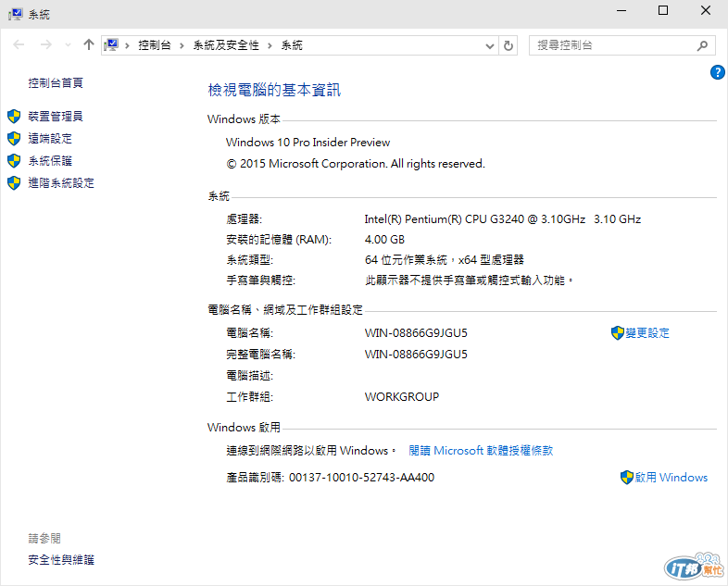The height and width of the screenshot is (586, 728).
Task: Click the Back navigation arrow
Action: coord(19,45)
